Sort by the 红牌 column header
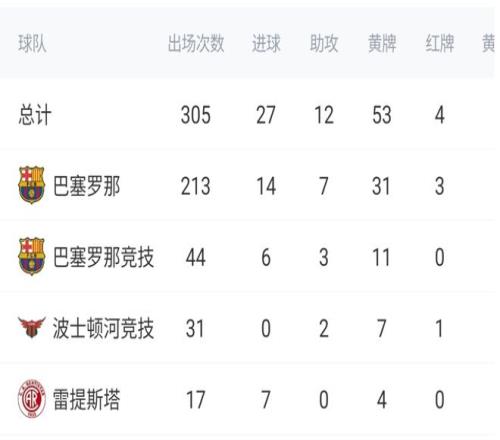This screenshot has width=500, height=440. coord(440,43)
